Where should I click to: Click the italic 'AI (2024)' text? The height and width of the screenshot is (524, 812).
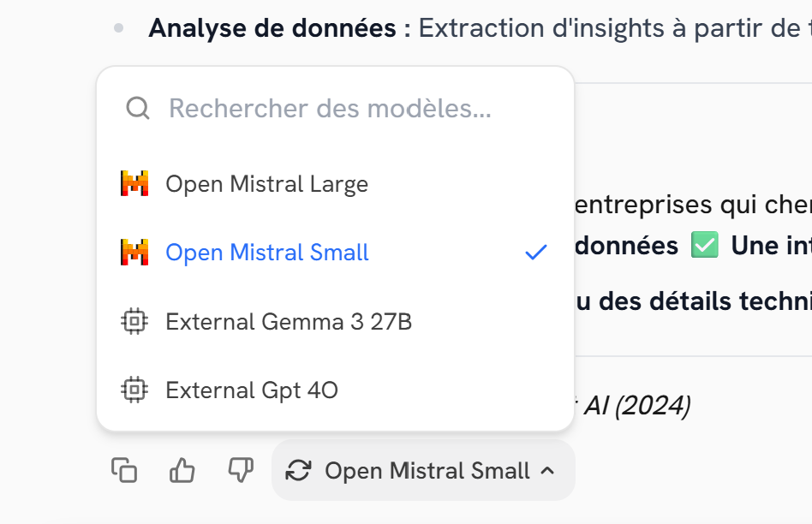pos(636,406)
